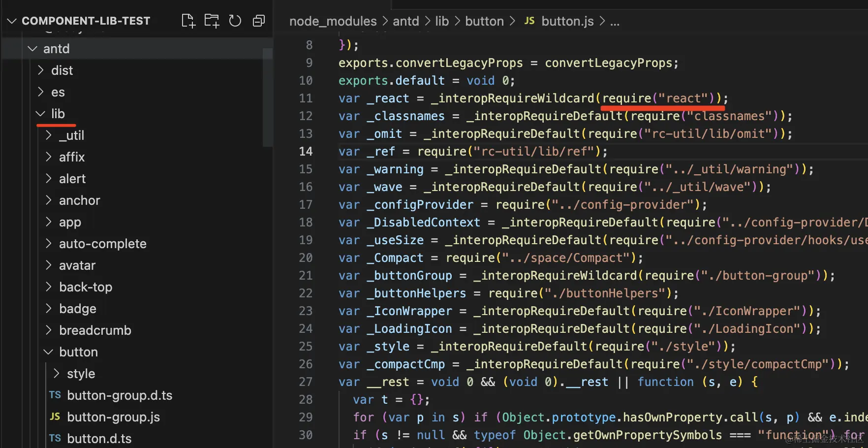Image resolution: width=868 pixels, height=448 pixels.
Task: Refresh the explorer tree
Action: [x=235, y=21]
